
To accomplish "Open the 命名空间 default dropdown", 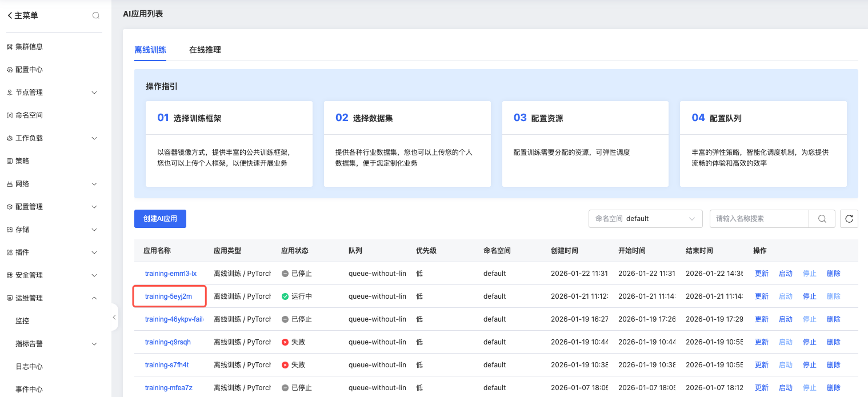I will [x=645, y=219].
